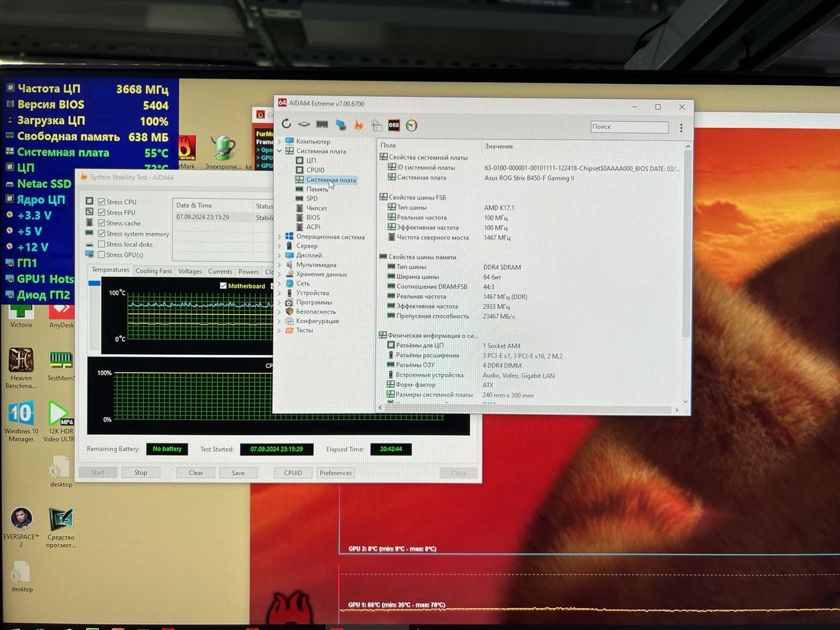Viewport: 840px width, 630px height.
Task: Expand the Мультимедиа tree node
Action: point(280,265)
